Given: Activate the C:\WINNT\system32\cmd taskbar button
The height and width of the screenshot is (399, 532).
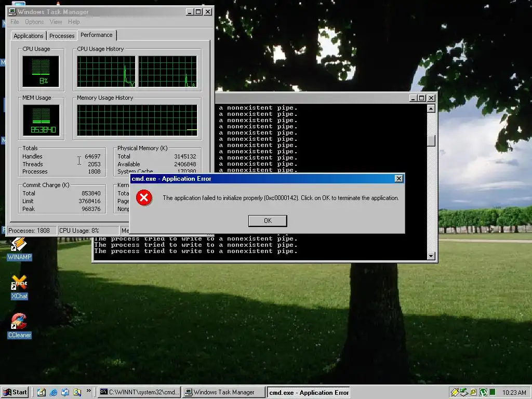Looking at the screenshot, I should coord(139,392).
